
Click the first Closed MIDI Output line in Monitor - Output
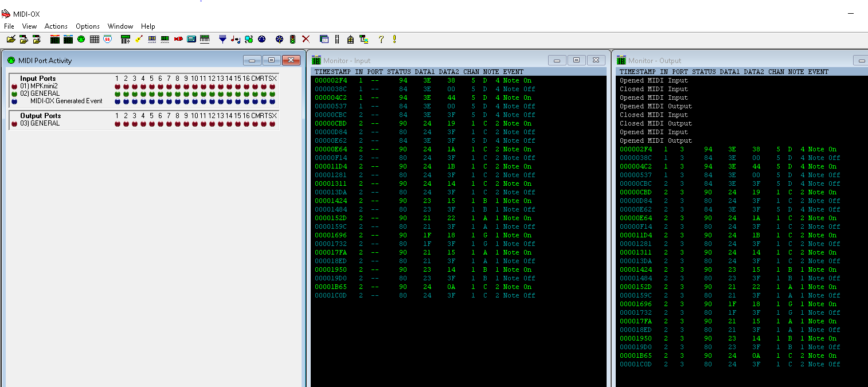click(656, 123)
